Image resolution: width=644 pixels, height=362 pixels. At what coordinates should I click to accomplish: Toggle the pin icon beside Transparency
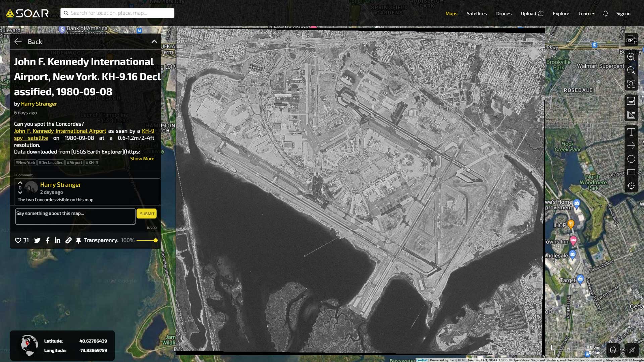tap(78, 240)
